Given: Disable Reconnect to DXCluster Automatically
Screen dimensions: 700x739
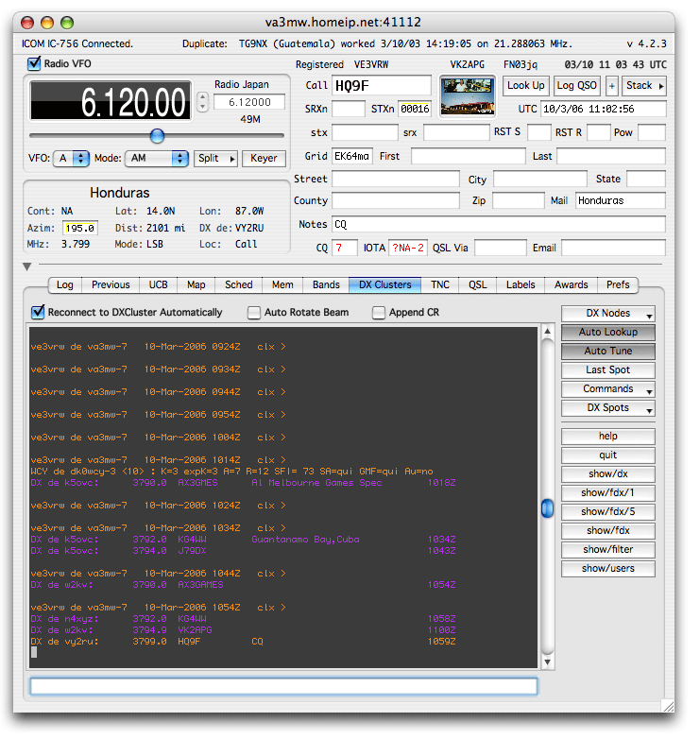Looking at the screenshot, I should click(39, 312).
